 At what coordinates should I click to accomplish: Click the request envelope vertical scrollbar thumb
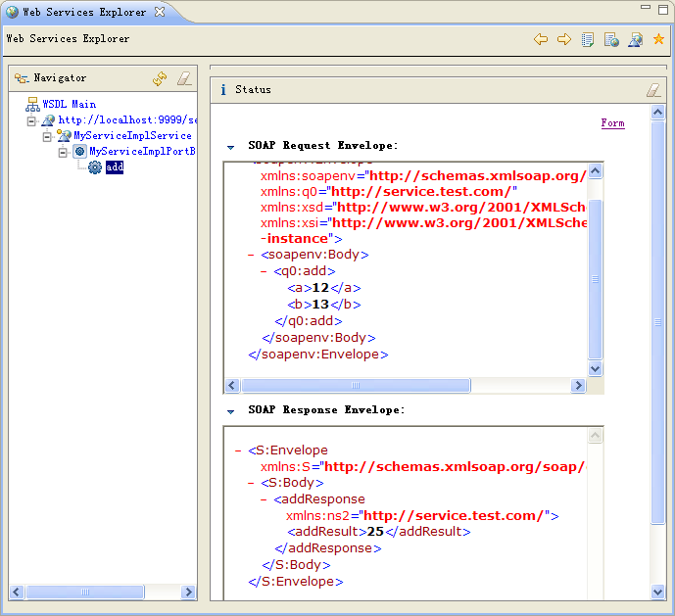tap(595, 279)
